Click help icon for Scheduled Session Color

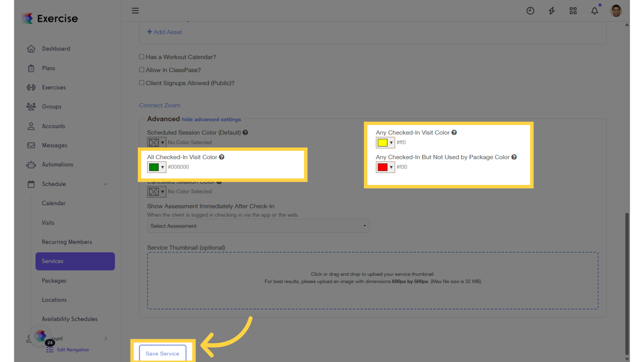click(245, 132)
